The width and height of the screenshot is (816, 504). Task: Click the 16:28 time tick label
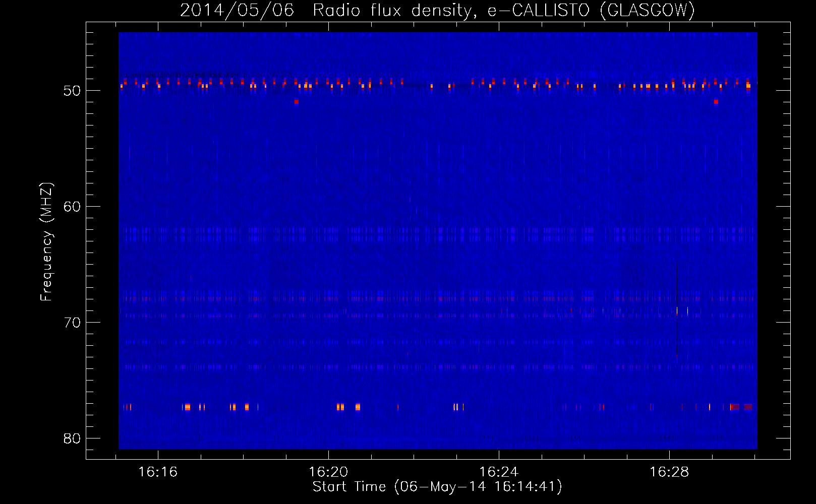click(x=669, y=472)
